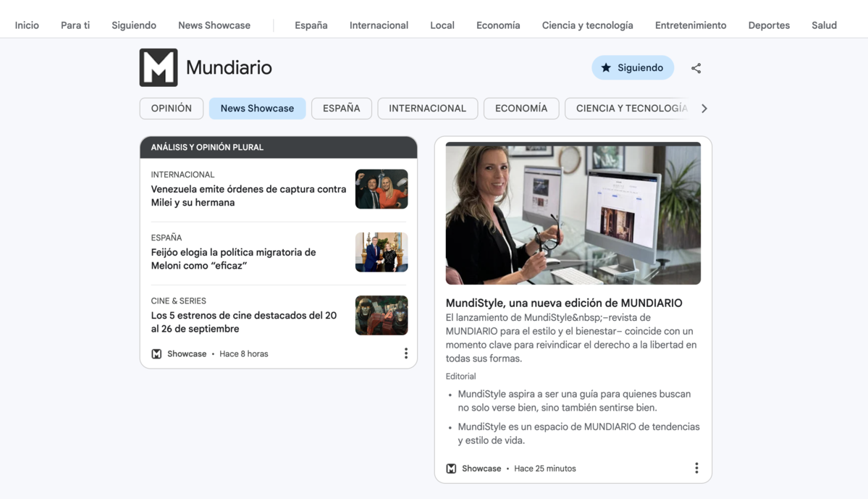Click the small Mundiario icon beside Hace 25 minutos
This screenshot has height=499, width=868.
[451, 469]
